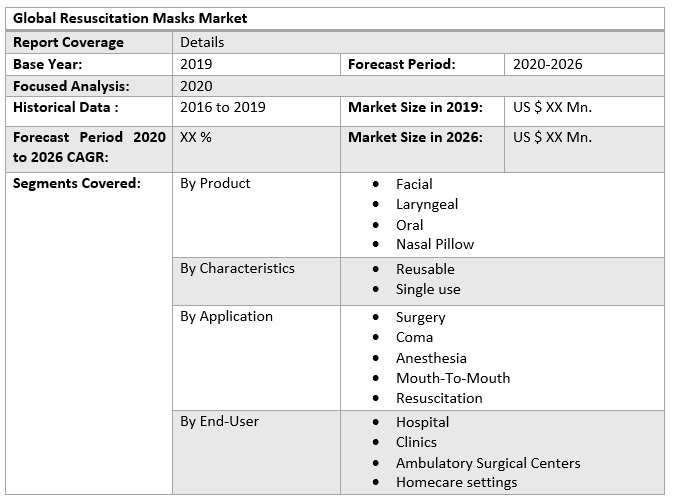
Task: Select the Report Coverage header cell
Action: [x=69, y=42]
